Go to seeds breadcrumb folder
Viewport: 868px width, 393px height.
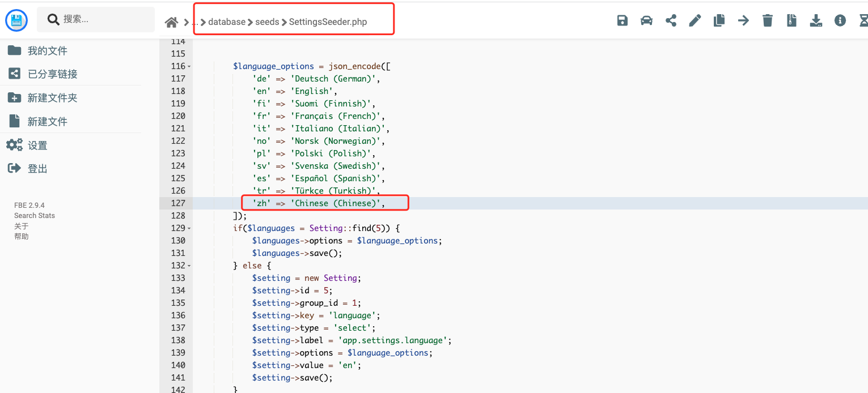pyautogui.click(x=267, y=22)
